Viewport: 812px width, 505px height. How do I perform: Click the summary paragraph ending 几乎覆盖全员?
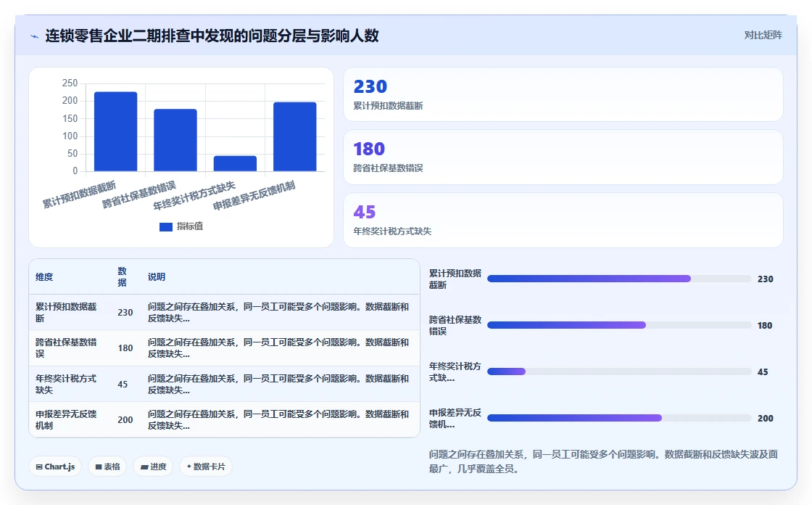tap(603, 461)
